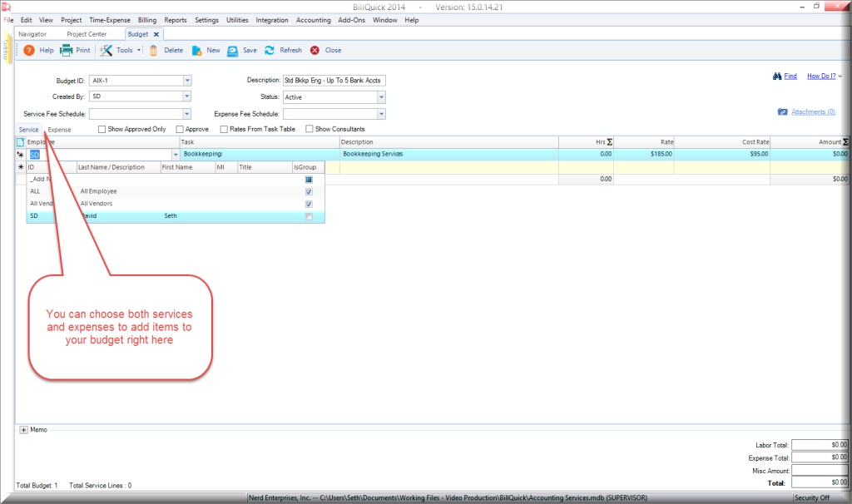Open the Time-Expense menu
Image resolution: width=852 pixels, height=504 pixels.
(110, 20)
